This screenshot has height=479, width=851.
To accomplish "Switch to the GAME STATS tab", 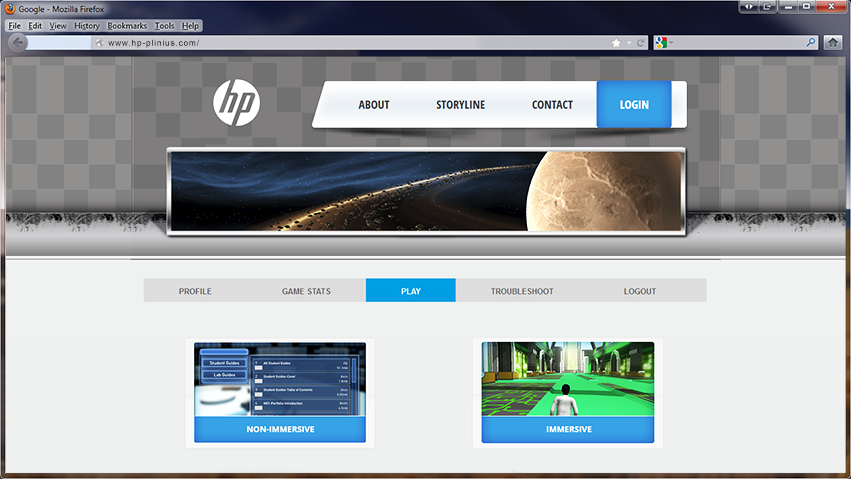I will (x=306, y=291).
